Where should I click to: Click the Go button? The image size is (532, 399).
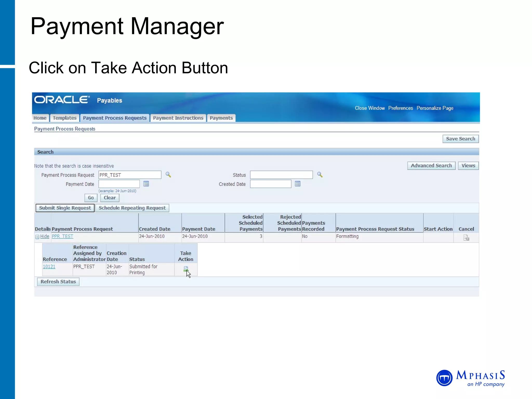[91, 198]
